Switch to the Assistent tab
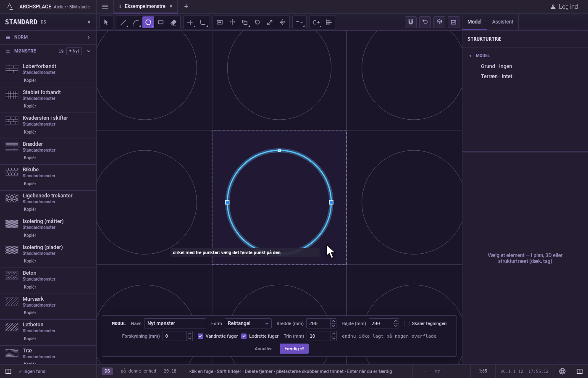Screen dimensions: 588x378 pos(503,22)
